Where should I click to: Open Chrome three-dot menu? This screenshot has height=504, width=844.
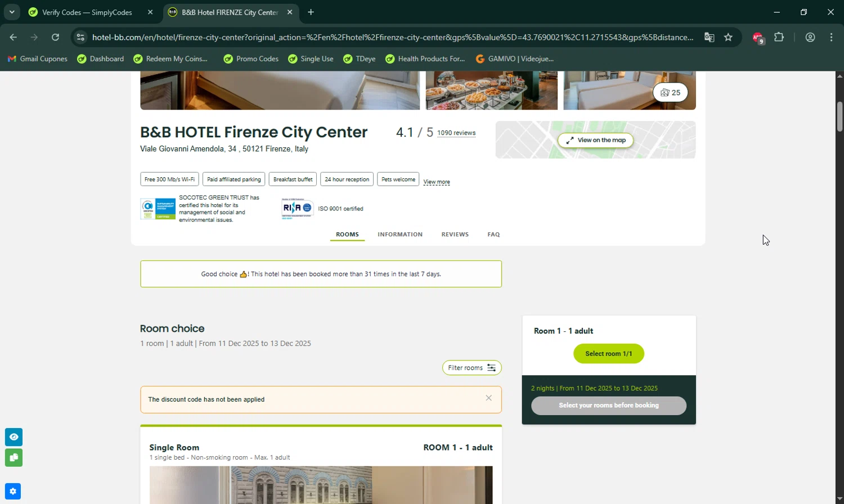coord(831,37)
